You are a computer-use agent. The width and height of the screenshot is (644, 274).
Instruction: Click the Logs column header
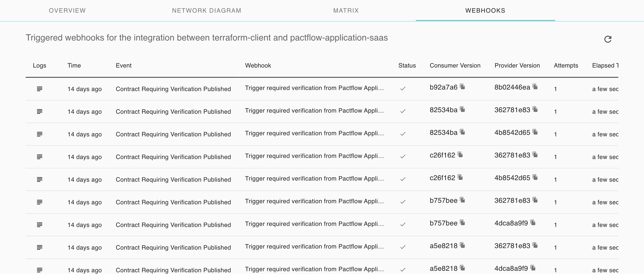[x=39, y=66]
